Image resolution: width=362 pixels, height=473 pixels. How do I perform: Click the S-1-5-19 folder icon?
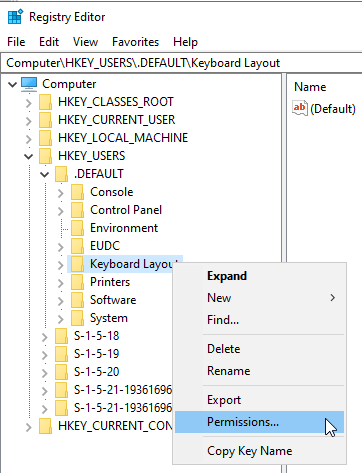pyautogui.click(x=61, y=354)
